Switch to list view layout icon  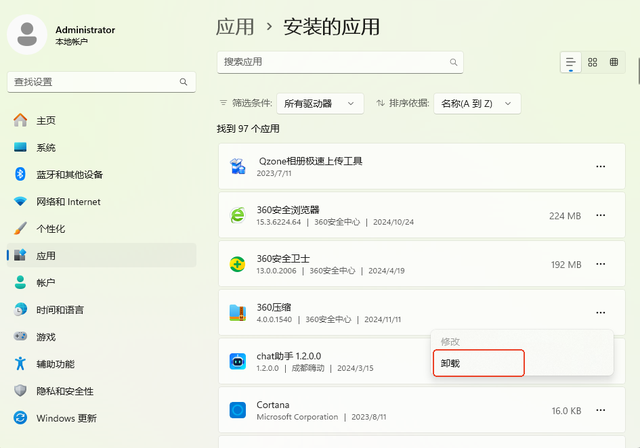tap(570, 62)
